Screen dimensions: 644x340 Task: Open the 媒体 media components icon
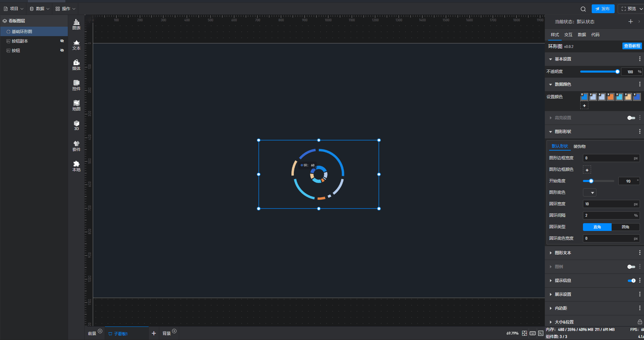pyautogui.click(x=76, y=65)
